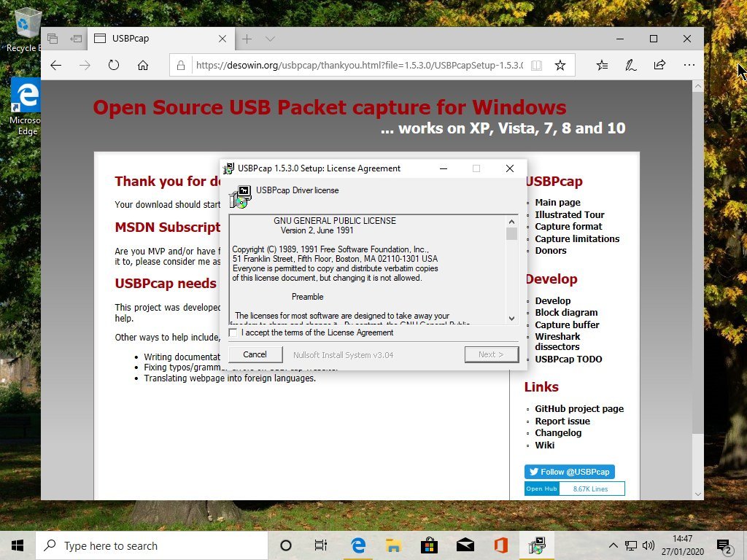Open Main page link
The width and height of the screenshot is (747, 560).
coord(557,203)
